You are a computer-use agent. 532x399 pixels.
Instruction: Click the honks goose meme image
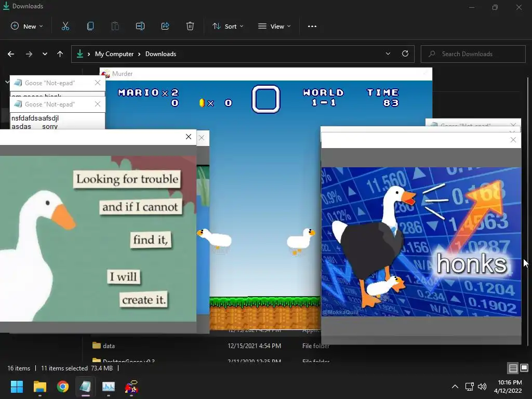tap(421, 242)
